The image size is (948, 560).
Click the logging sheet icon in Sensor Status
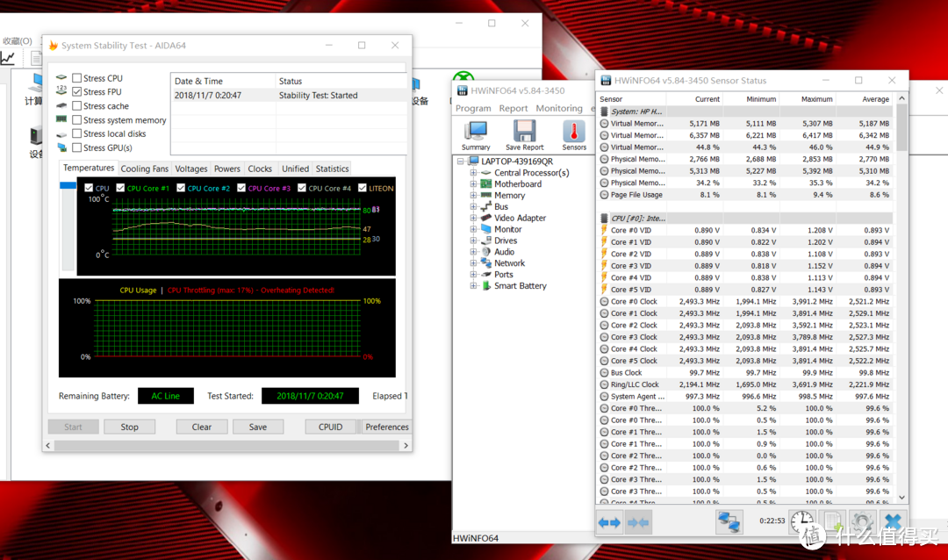click(x=832, y=521)
